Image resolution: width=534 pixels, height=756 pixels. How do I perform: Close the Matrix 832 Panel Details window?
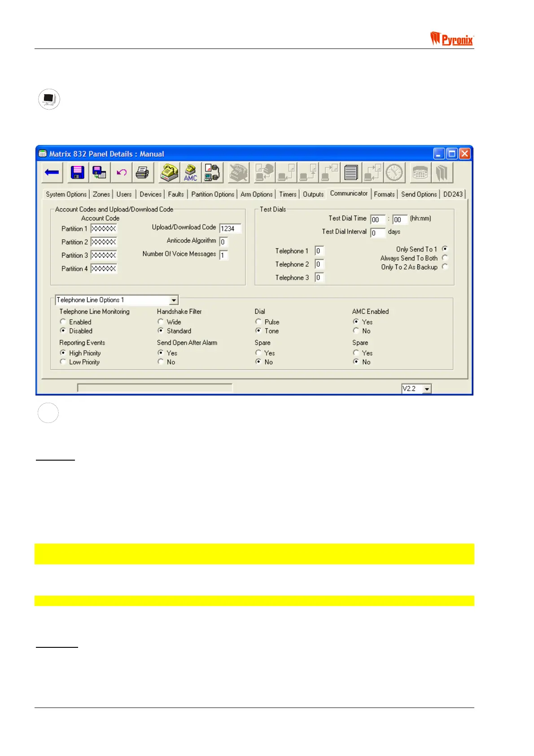tap(465, 154)
